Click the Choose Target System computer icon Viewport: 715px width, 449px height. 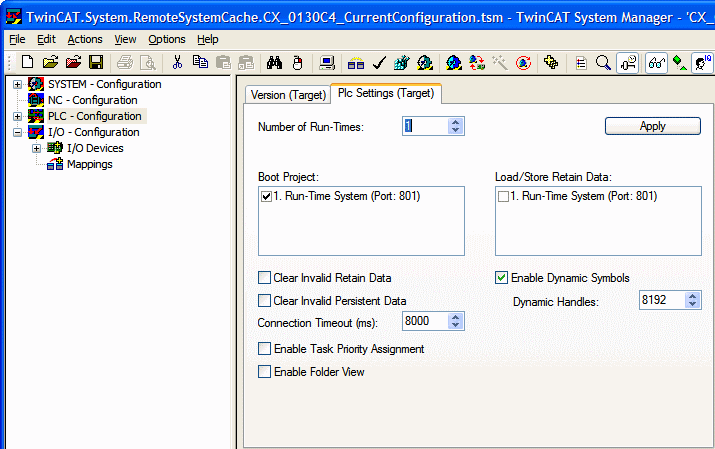(x=326, y=62)
